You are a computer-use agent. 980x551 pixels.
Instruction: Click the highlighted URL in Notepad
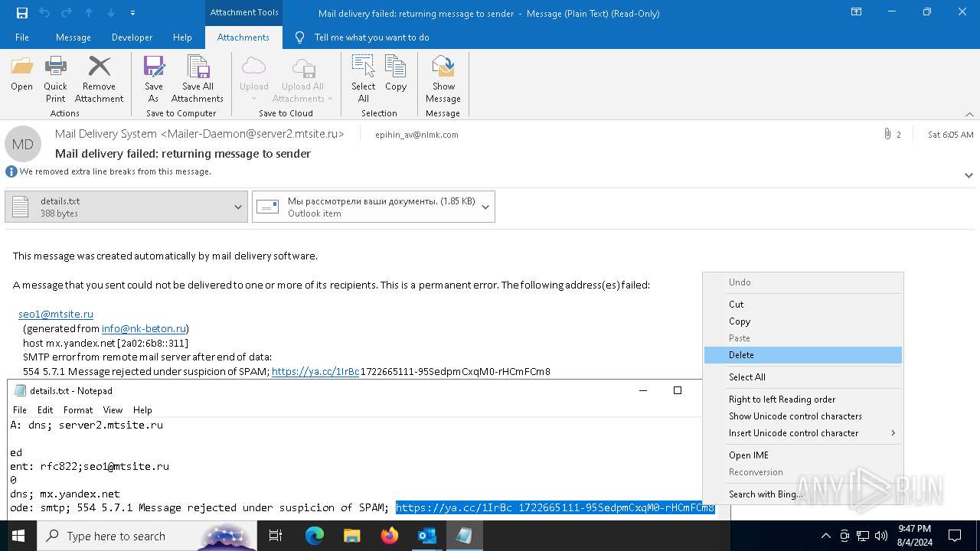coord(555,508)
